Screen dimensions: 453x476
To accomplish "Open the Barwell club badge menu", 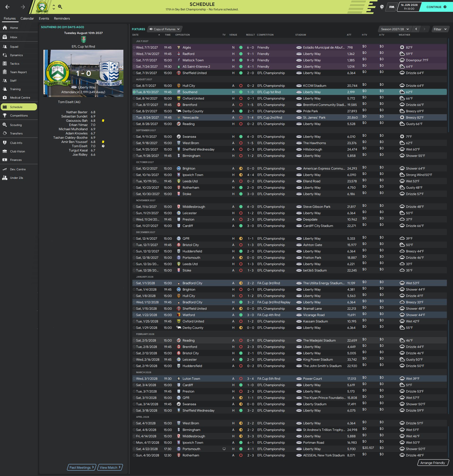I will (42, 7).
